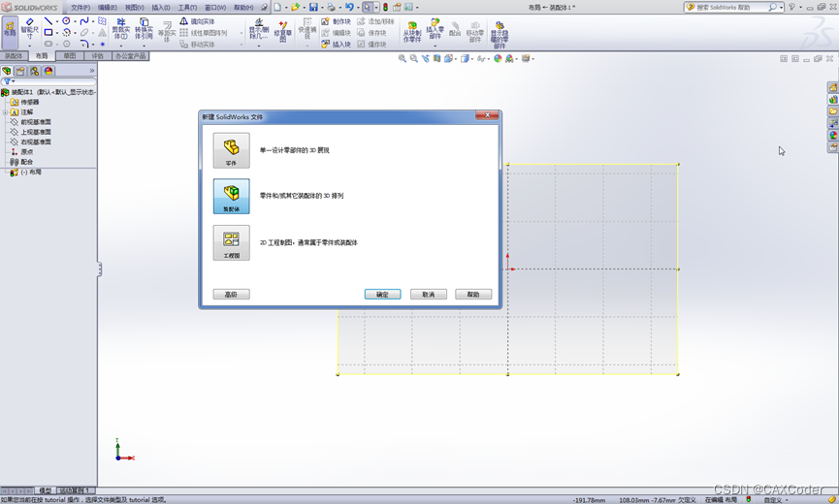Switch to the 草图 tab
This screenshot has height=504, width=839.
70,56
